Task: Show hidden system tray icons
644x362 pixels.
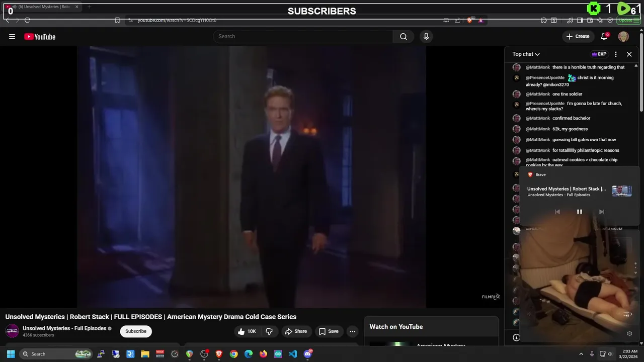Action: point(581,354)
